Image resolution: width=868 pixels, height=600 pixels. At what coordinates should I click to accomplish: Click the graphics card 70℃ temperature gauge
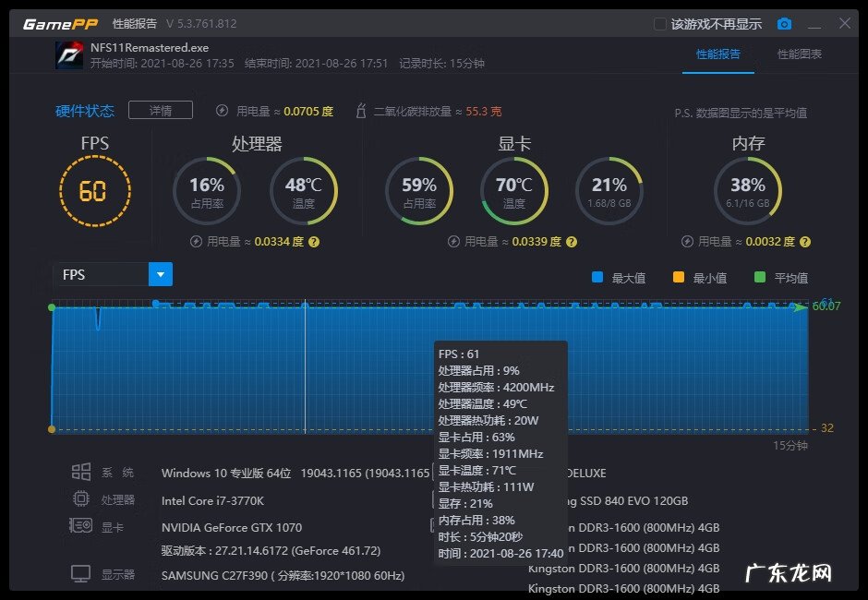pyautogui.click(x=514, y=191)
